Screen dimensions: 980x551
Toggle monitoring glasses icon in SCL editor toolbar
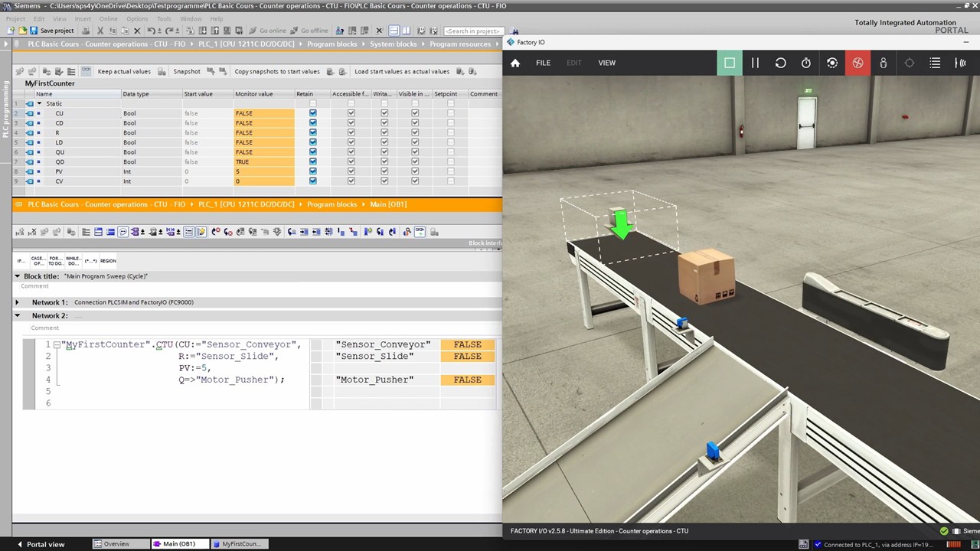[420, 232]
